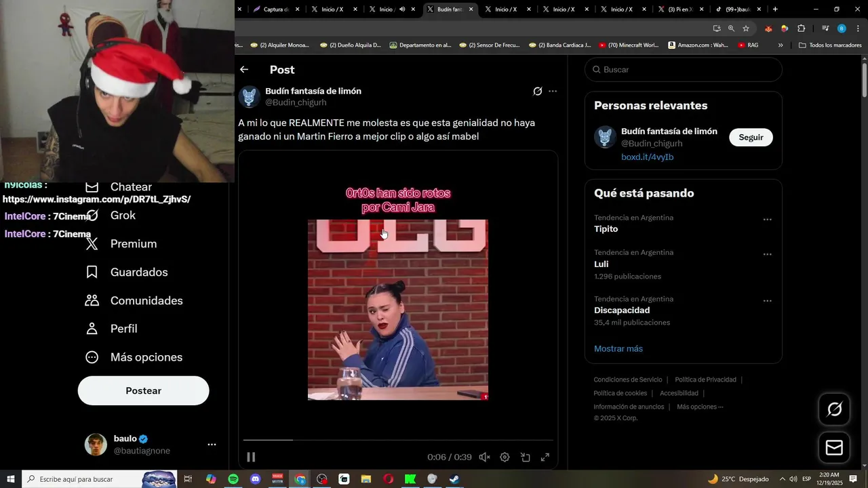Open Política de Privacidad link
The height and width of the screenshot is (488, 868).
click(705, 380)
